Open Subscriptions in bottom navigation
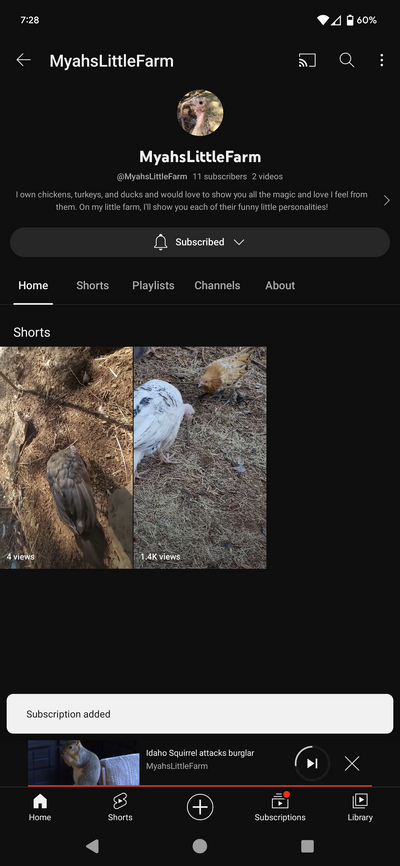The width and height of the screenshot is (400, 866). click(x=280, y=807)
